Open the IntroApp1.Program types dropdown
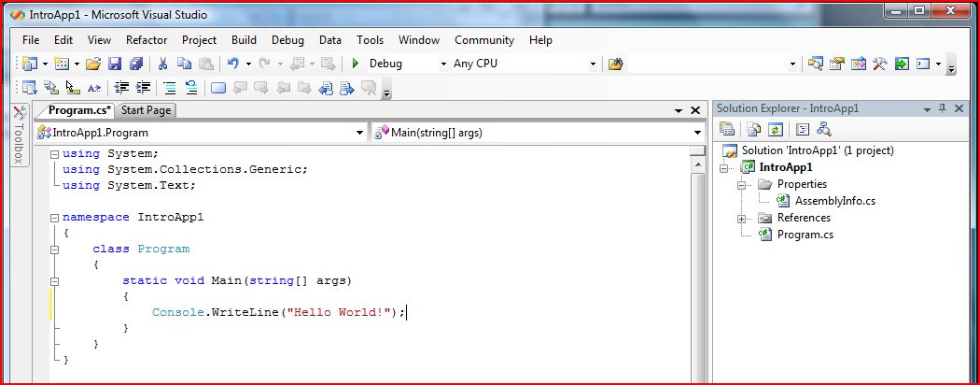Viewport: 980px width, 385px height. [x=359, y=133]
